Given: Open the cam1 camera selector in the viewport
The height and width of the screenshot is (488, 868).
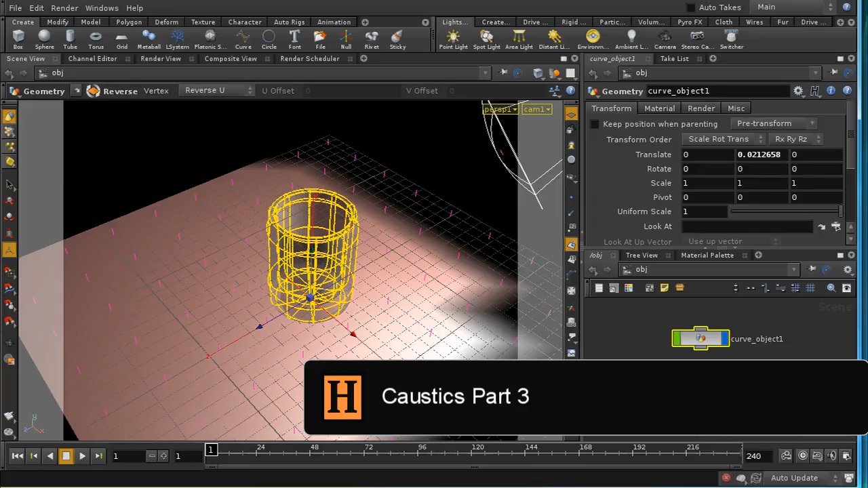Looking at the screenshot, I should 536,109.
